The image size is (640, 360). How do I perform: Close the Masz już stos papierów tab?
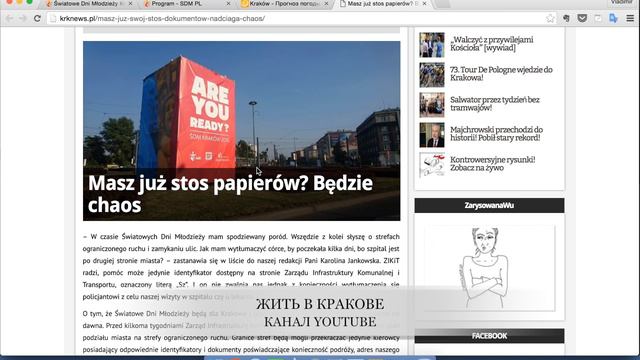[424, 4]
